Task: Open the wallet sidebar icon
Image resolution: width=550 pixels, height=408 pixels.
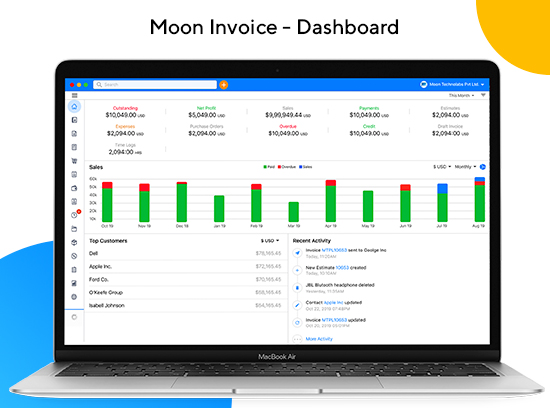Action: click(x=74, y=188)
